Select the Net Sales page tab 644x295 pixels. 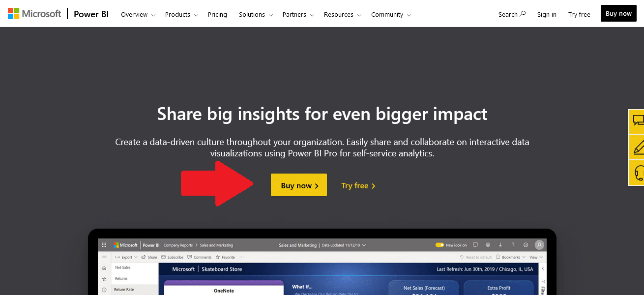[135, 268]
